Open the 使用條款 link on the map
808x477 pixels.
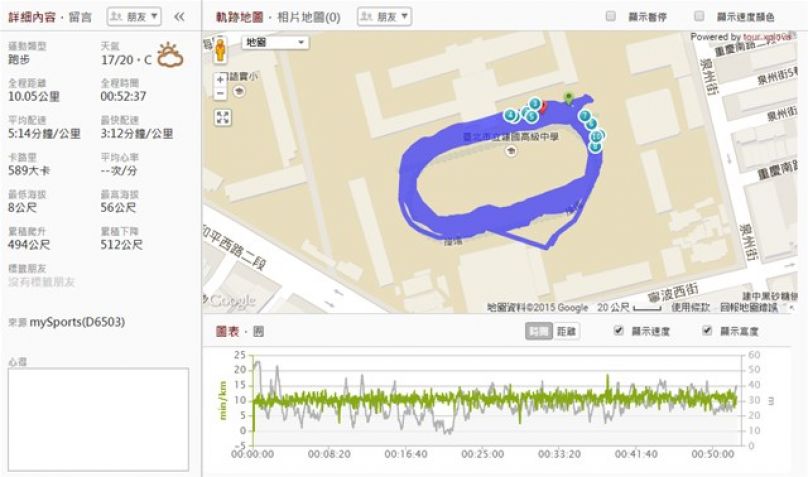coord(690,307)
